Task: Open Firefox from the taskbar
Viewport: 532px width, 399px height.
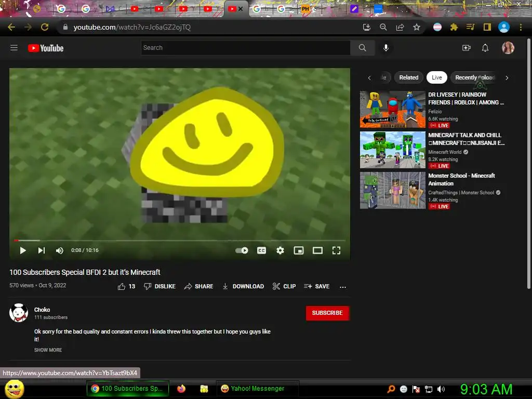Action: (x=181, y=389)
